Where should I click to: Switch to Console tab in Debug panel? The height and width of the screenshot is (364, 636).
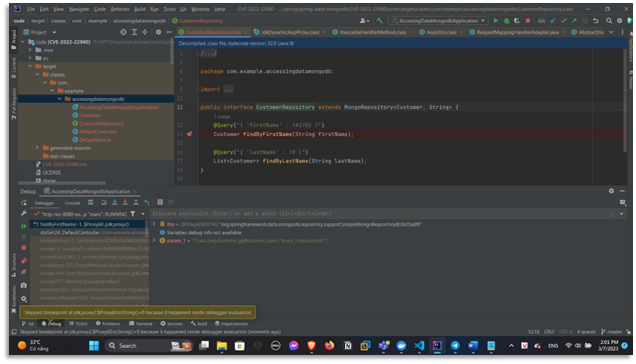point(72,203)
